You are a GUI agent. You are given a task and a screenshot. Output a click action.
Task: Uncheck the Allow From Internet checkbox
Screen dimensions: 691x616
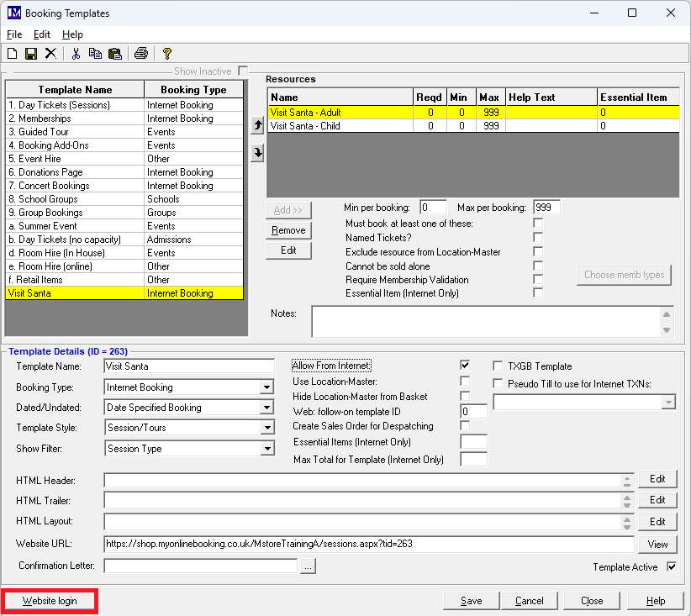pos(465,366)
